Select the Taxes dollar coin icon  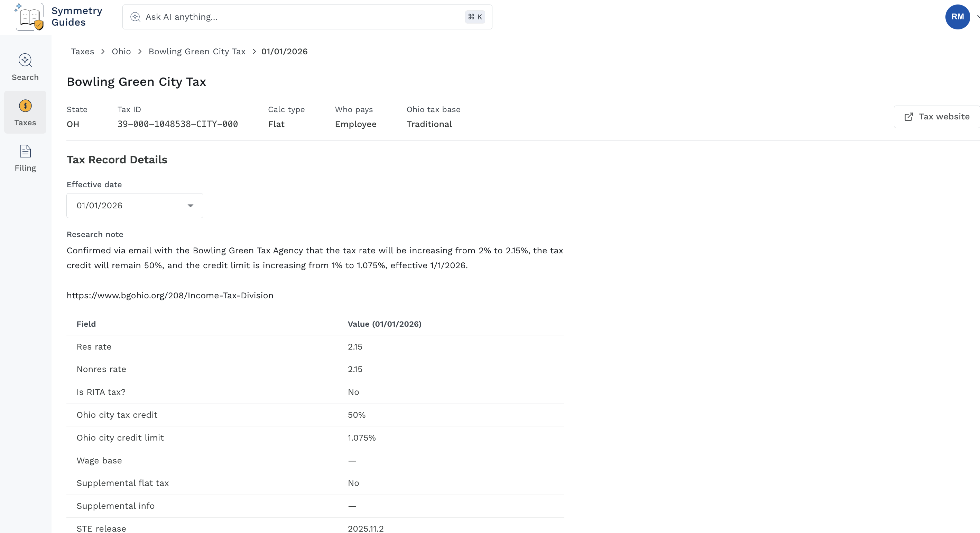(x=25, y=106)
